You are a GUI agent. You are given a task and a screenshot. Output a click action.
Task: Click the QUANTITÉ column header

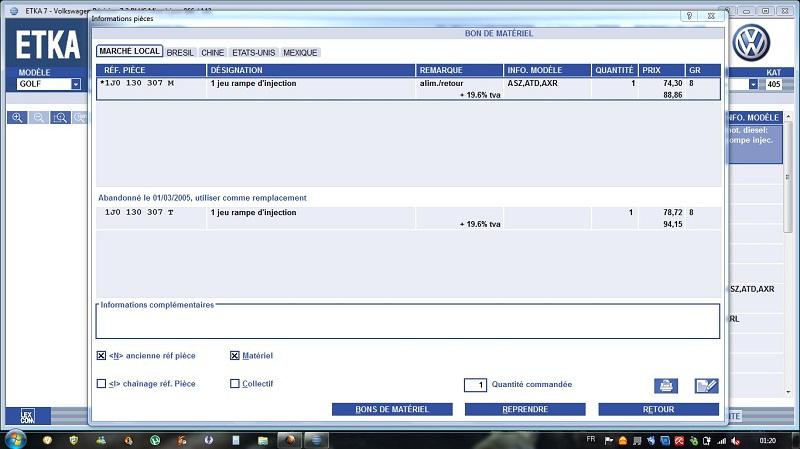(x=614, y=70)
